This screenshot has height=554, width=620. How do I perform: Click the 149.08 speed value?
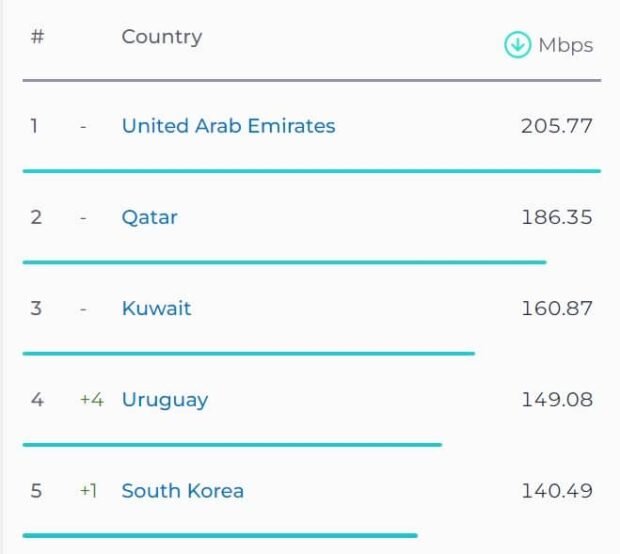pos(556,399)
